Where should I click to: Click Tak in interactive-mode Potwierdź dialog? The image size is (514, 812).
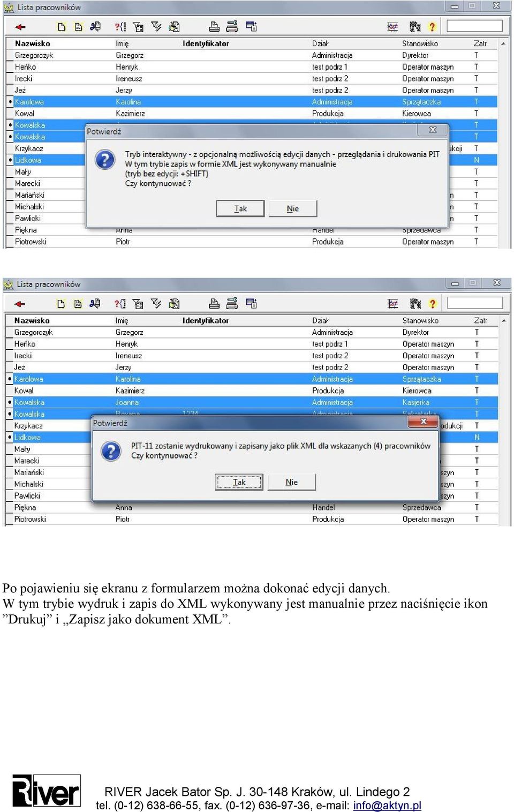(x=240, y=208)
